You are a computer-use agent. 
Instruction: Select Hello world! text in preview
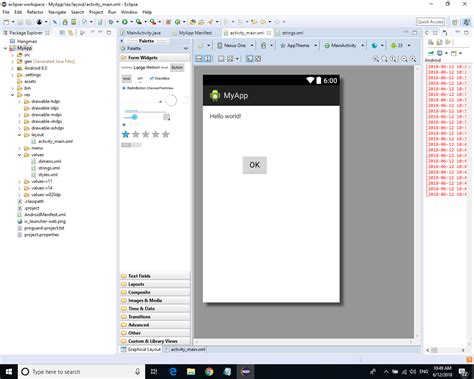coord(225,116)
